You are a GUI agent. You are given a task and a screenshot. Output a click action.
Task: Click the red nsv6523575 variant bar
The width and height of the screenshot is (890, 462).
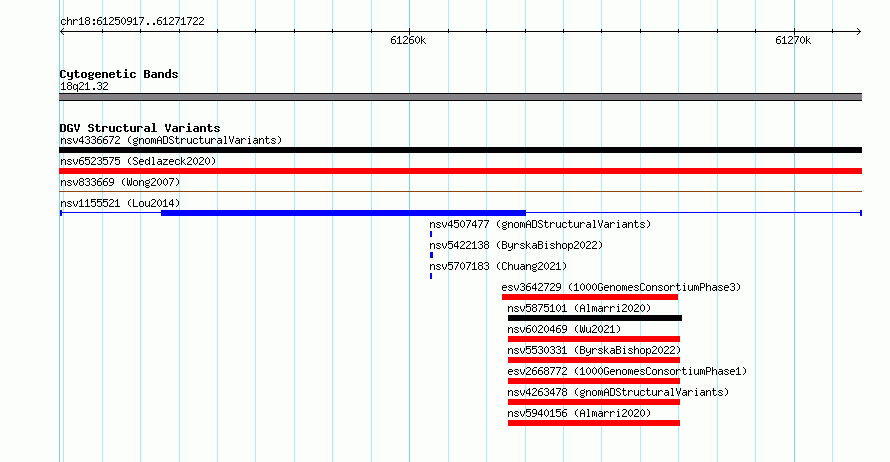tap(460, 171)
